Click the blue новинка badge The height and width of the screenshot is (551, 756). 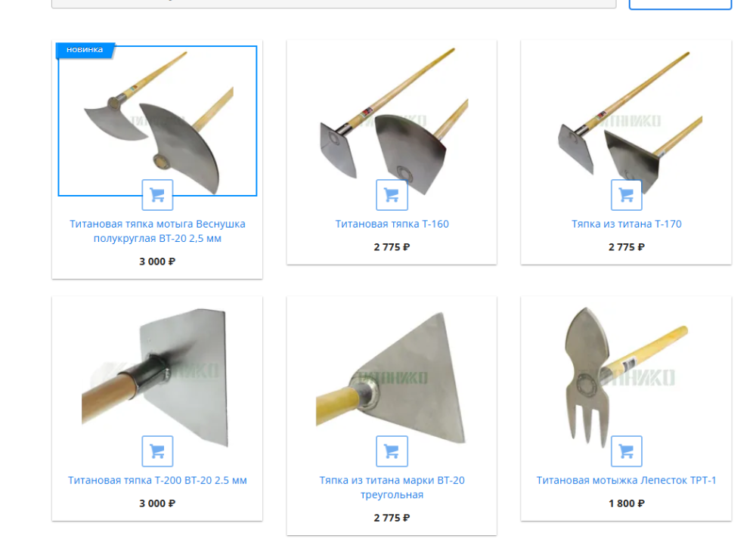(85, 50)
